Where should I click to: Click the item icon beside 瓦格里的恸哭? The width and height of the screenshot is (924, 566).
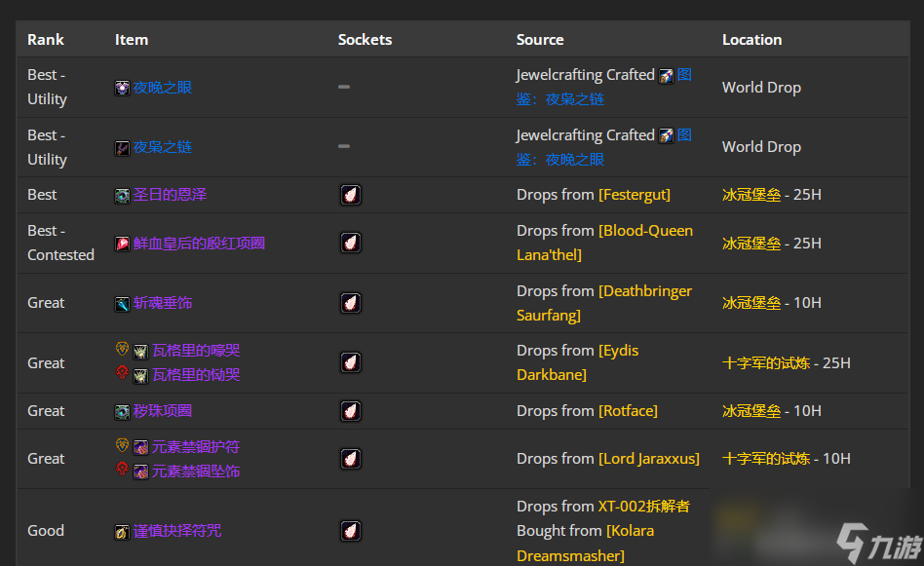140,376
